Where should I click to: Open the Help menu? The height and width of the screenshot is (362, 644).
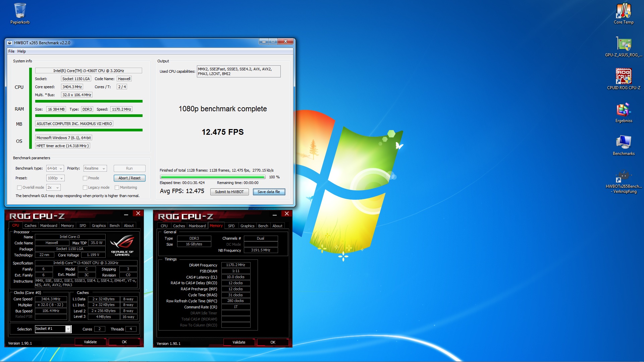21,51
